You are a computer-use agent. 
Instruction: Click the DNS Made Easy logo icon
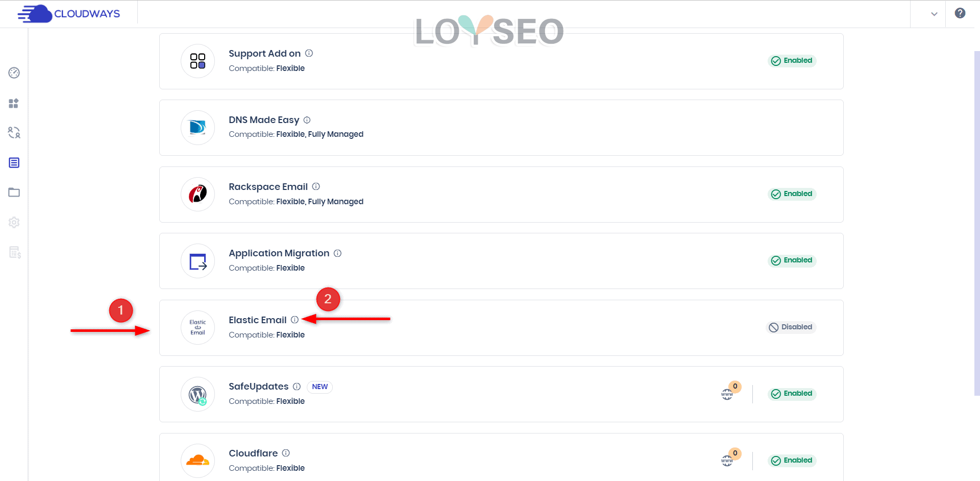198,128
